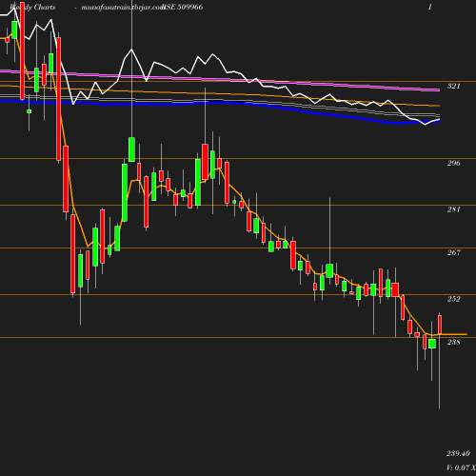Click the Weekly Charts title text
Viewport: 476px width, 476px height.
pos(32,7)
